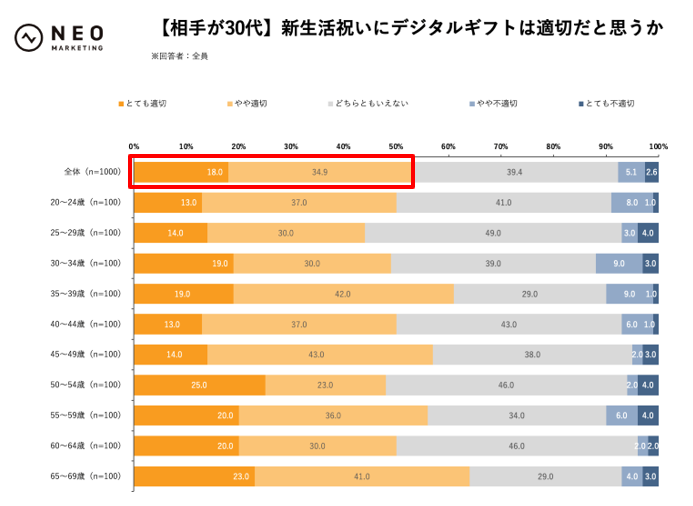
Task: Click the NEO Marketing circular logo icon
Action: [30, 38]
